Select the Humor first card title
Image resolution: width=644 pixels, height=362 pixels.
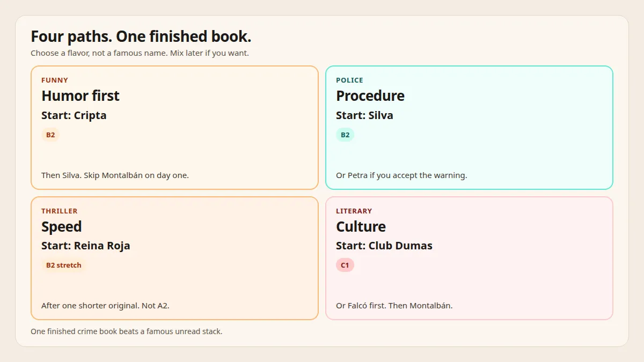tap(80, 96)
